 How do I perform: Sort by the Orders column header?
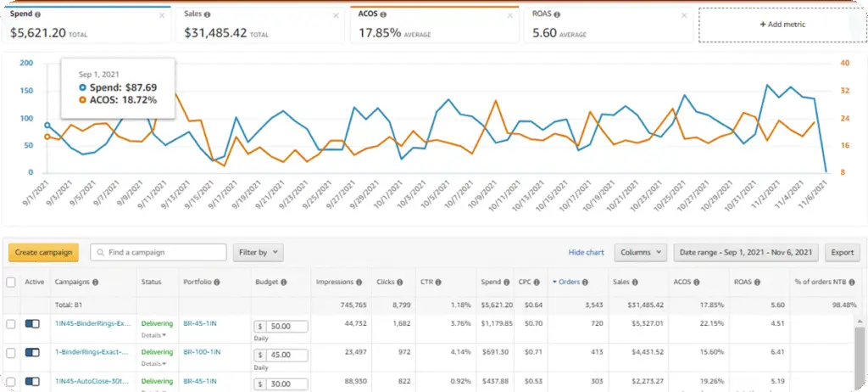[569, 283]
